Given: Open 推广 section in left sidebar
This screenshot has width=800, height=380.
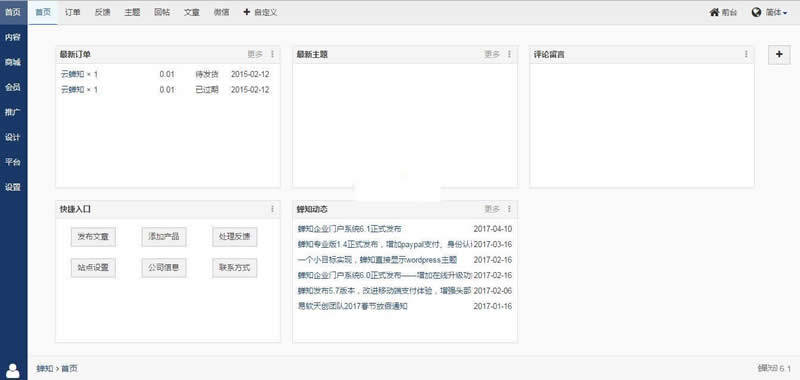Looking at the screenshot, I should coord(13,112).
